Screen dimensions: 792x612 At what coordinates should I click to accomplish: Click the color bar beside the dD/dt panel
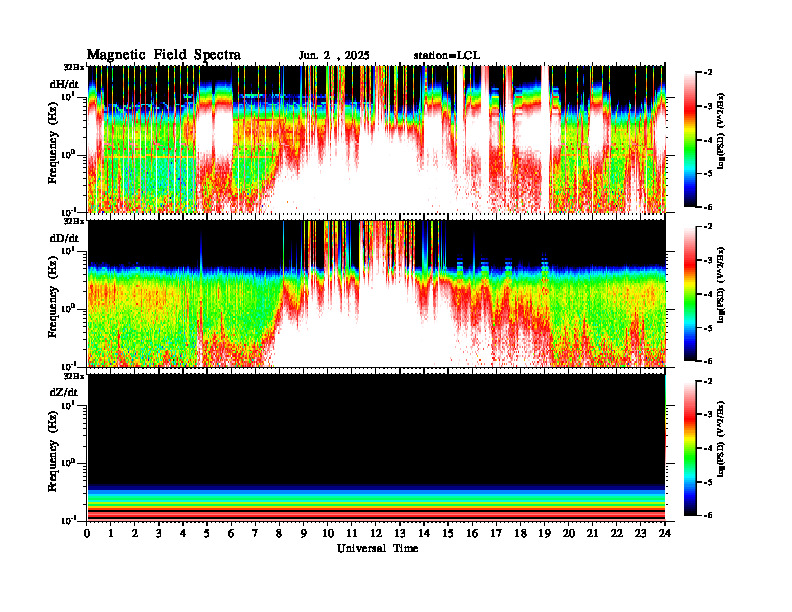[690, 293]
